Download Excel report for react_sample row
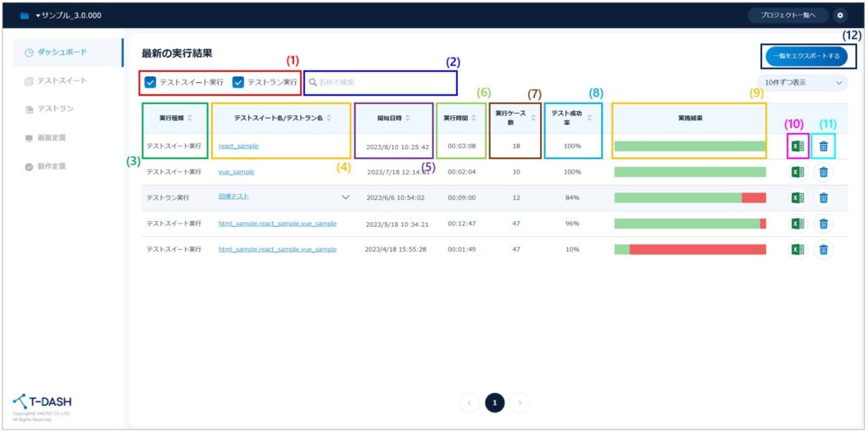This screenshot has width=868, height=432. [x=797, y=147]
